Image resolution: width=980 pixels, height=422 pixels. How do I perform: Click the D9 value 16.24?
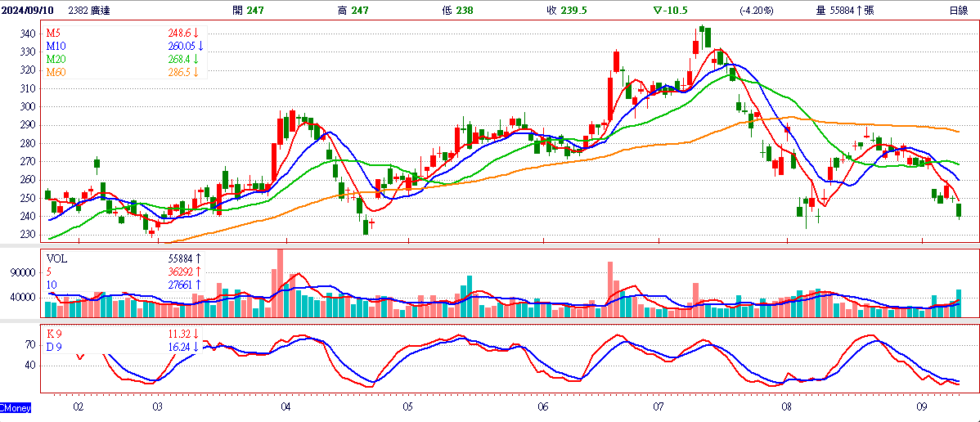tap(178, 347)
